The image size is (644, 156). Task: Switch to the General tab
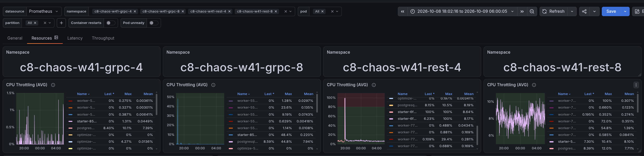[15, 38]
